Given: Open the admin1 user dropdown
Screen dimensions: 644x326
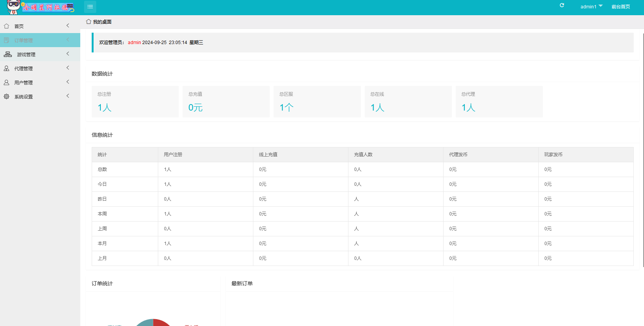Looking at the screenshot, I should pyautogui.click(x=592, y=6).
